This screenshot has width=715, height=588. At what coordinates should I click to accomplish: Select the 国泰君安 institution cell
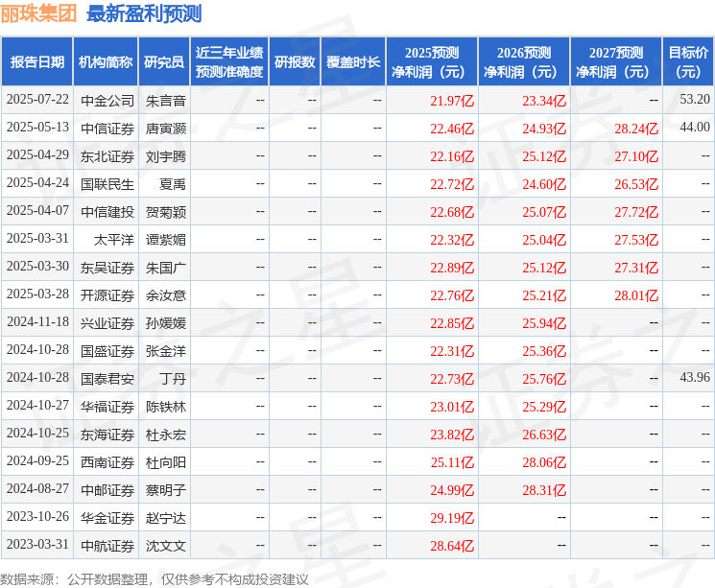(107, 379)
